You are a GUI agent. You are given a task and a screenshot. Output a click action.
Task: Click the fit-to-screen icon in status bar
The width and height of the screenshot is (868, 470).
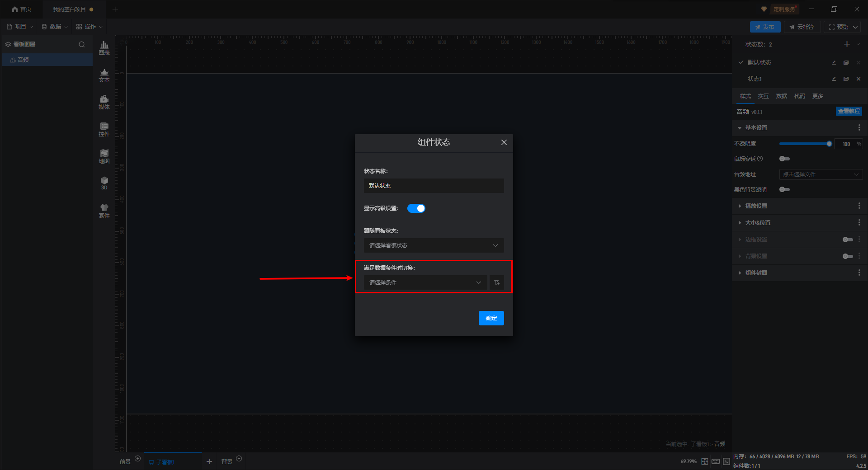(x=705, y=461)
